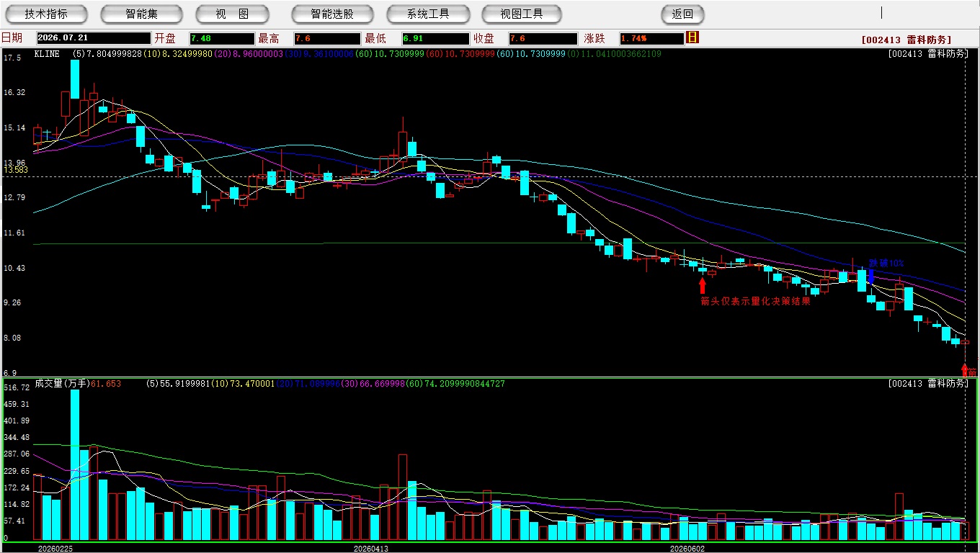This screenshot has width=980, height=553.
Task: Open the 智能选股 menu button
Action: point(332,14)
